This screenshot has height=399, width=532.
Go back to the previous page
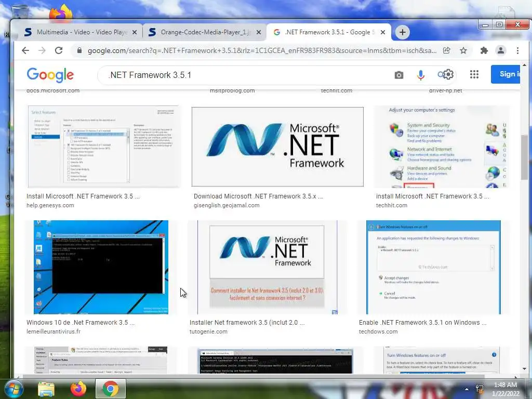click(25, 50)
